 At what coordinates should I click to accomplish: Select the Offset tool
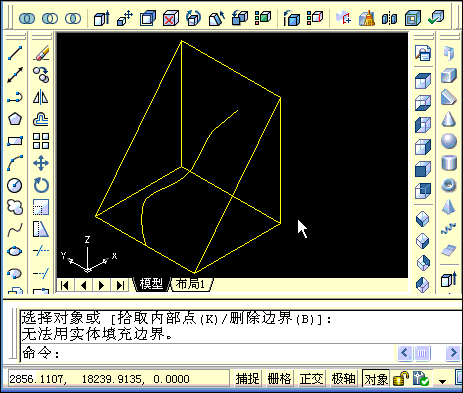(x=41, y=119)
